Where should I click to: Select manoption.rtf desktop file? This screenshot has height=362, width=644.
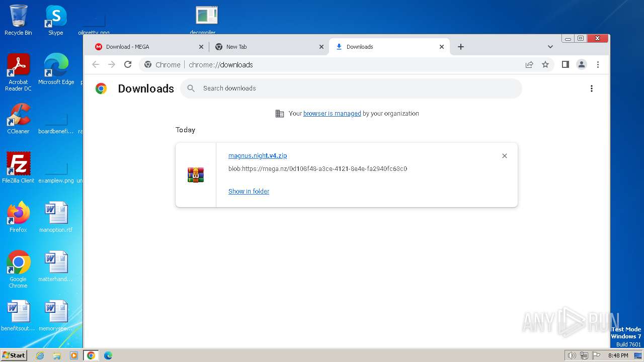[56, 217]
